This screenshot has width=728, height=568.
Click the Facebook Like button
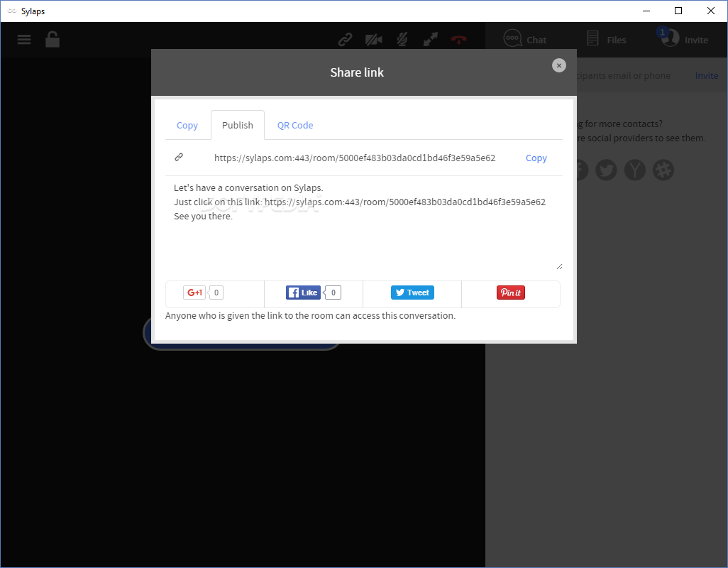(x=303, y=293)
